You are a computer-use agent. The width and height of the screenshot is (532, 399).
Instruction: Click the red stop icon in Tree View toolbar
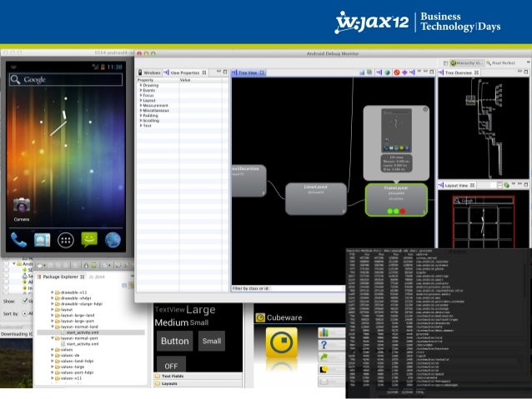point(397,72)
